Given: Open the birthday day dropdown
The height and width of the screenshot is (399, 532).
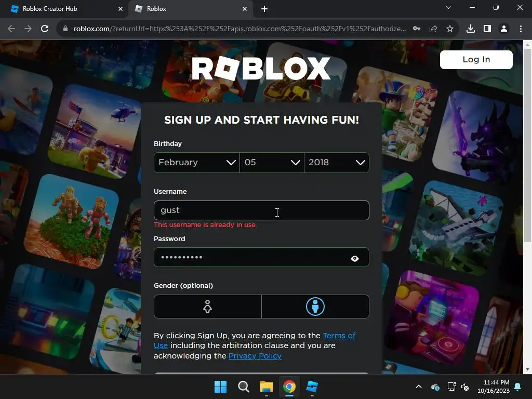Looking at the screenshot, I should coord(272,163).
